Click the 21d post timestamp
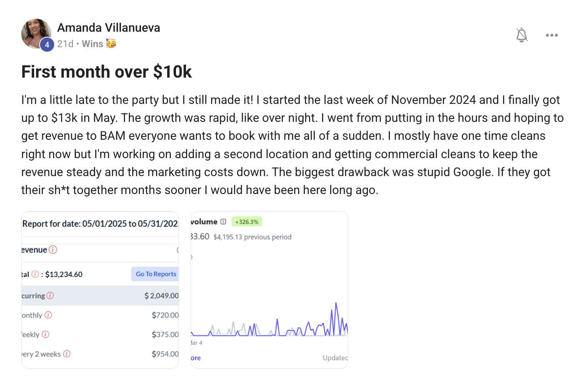Viewport: 588px width, 378px height. pos(65,44)
